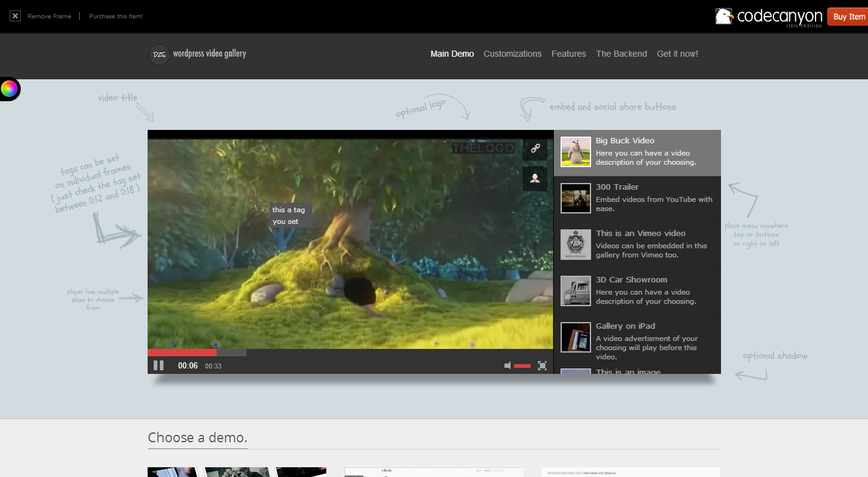Click the Purchase this Item! link
The image size is (868, 477).
(116, 16)
